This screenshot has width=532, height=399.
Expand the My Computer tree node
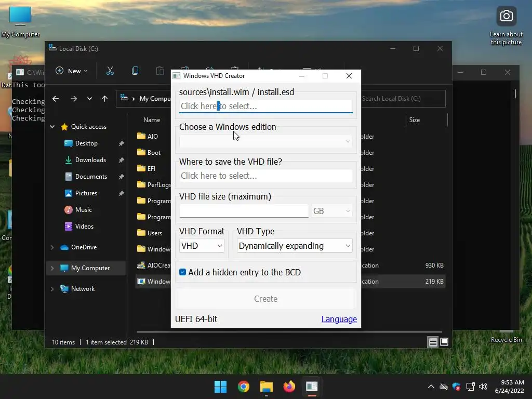click(52, 268)
